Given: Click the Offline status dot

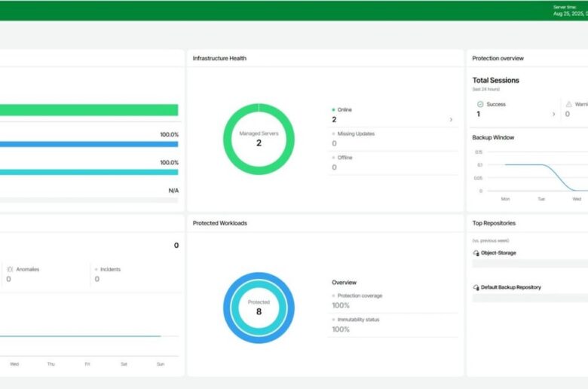Looking at the screenshot, I should pos(334,158).
